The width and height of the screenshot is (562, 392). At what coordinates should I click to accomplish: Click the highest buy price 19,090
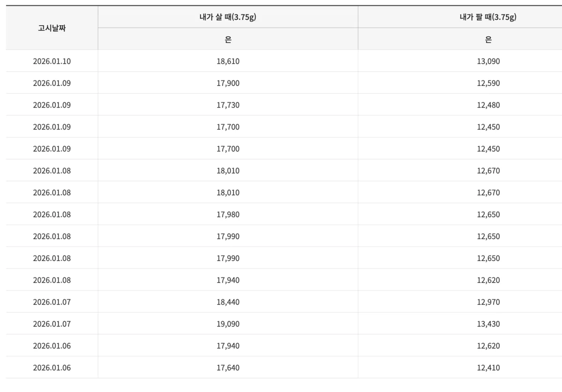click(228, 324)
